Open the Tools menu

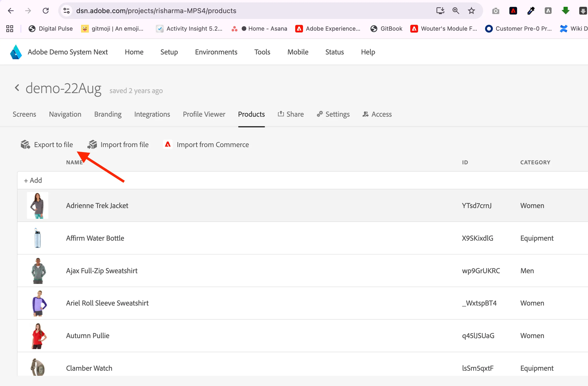point(262,52)
